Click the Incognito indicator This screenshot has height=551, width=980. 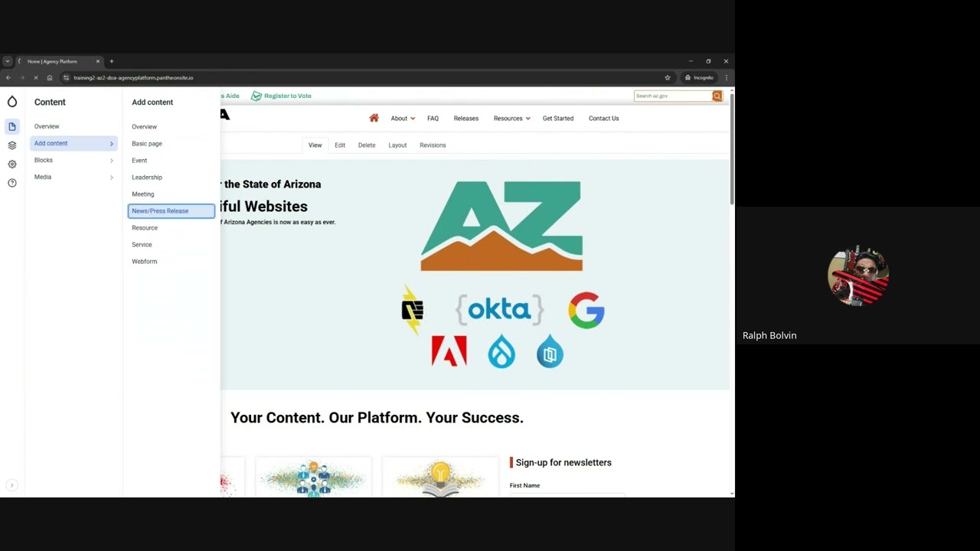[699, 77]
